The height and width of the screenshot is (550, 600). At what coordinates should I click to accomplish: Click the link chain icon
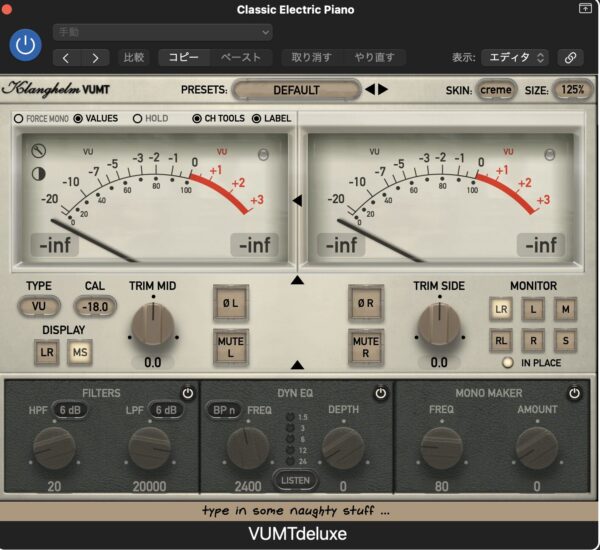[x=569, y=57]
